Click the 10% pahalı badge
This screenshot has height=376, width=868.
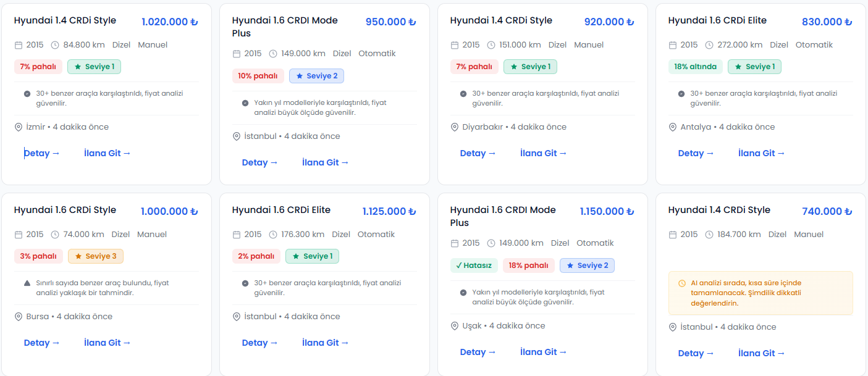(x=258, y=76)
